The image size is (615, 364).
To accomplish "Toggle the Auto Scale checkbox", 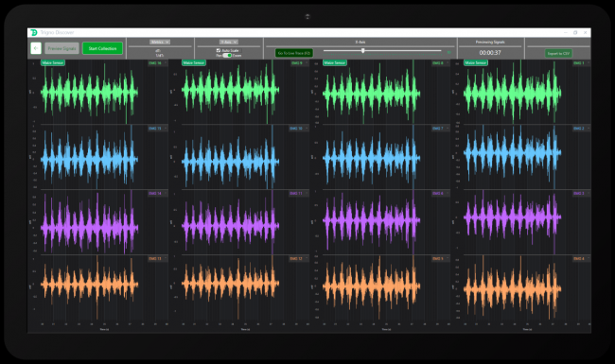I will pyautogui.click(x=219, y=50).
